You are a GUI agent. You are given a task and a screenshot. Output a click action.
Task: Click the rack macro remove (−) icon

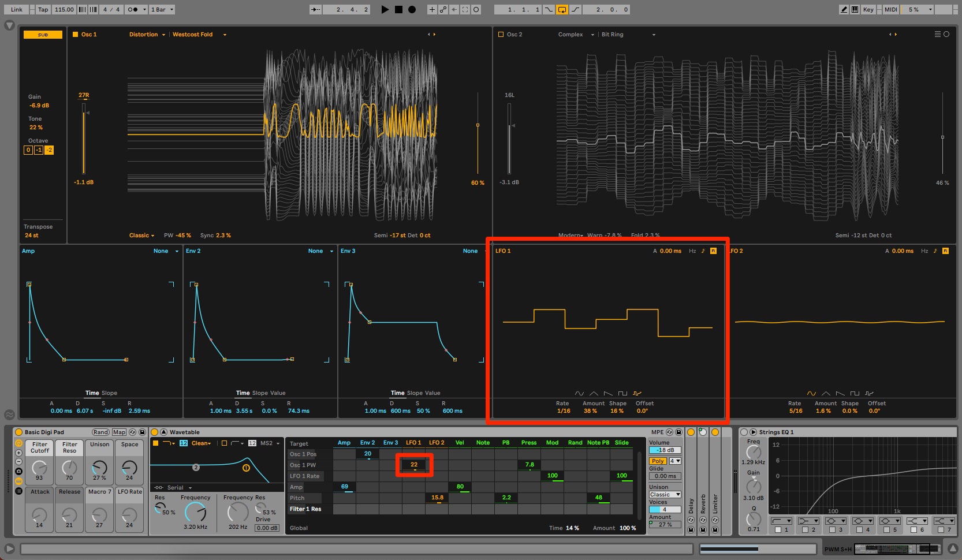(x=18, y=462)
